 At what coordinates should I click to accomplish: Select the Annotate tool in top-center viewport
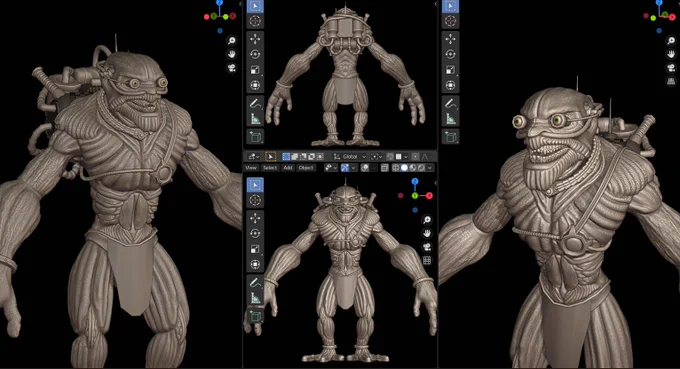(x=255, y=103)
